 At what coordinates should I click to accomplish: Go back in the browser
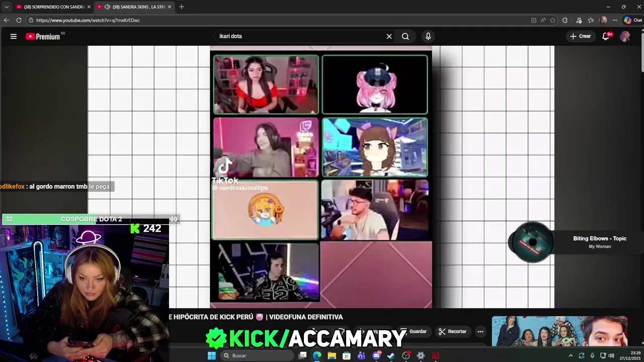(7, 20)
